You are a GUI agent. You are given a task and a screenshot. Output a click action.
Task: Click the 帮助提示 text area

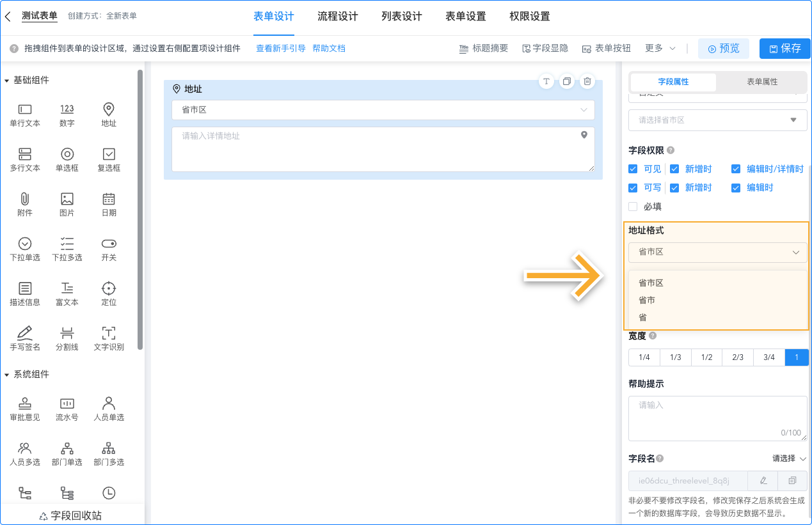[717, 418]
